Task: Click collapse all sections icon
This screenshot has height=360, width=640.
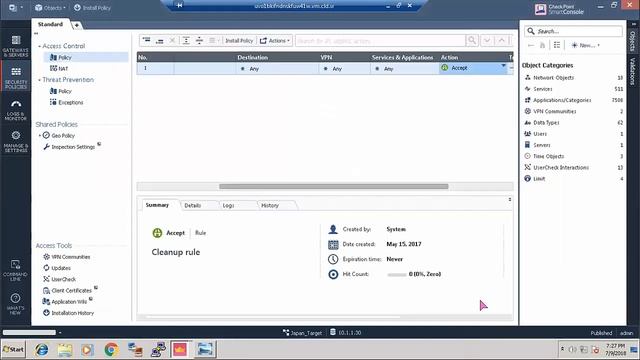Action: coord(199,40)
